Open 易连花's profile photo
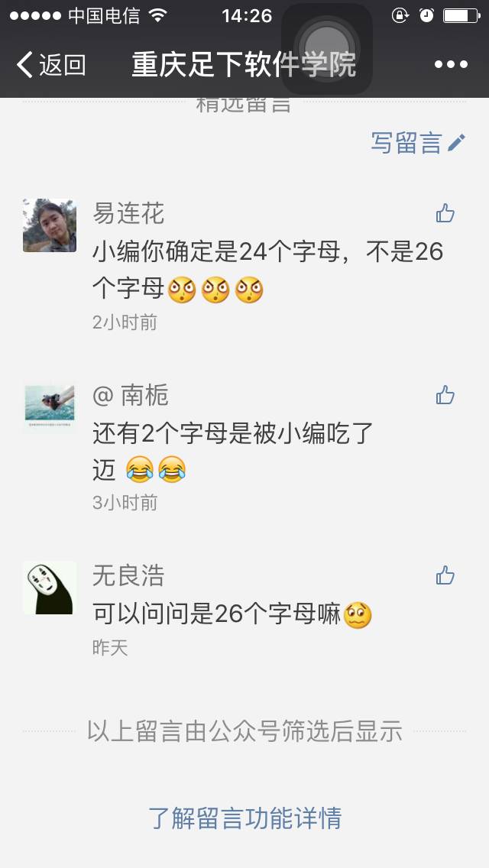 tap(50, 226)
